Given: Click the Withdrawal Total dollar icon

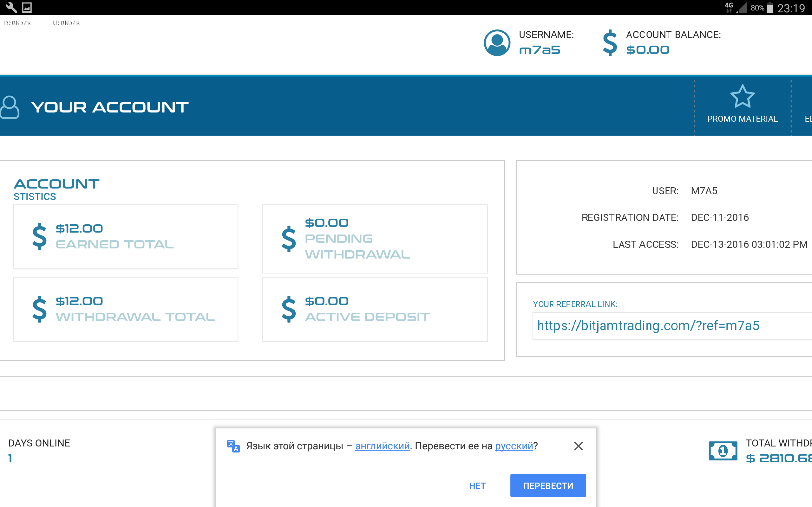Looking at the screenshot, I should coord(39,309).
